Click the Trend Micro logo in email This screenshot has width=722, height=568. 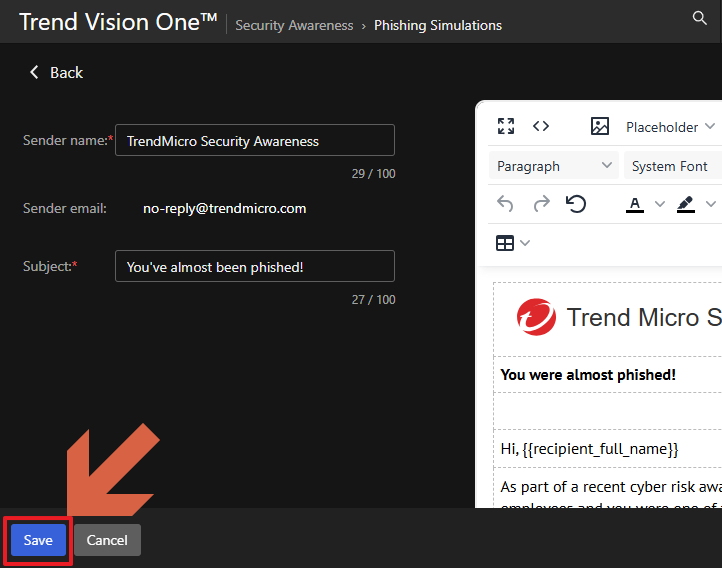(537, 317)
